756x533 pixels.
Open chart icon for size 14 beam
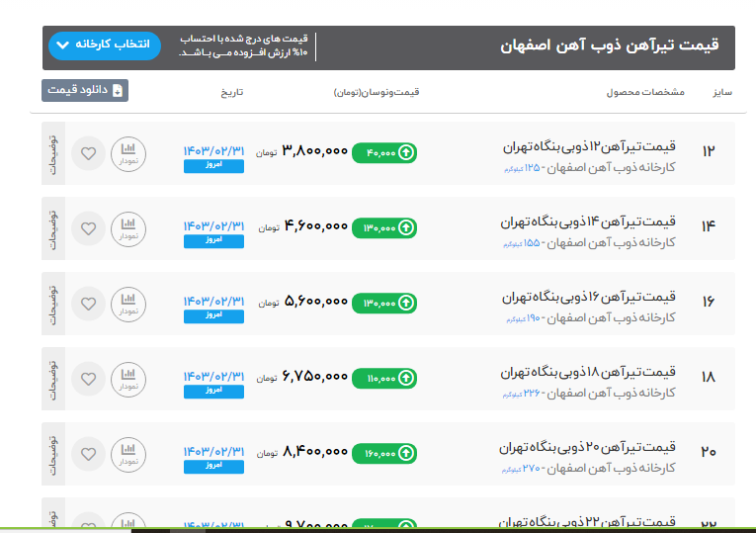click(x=127, y=228)
